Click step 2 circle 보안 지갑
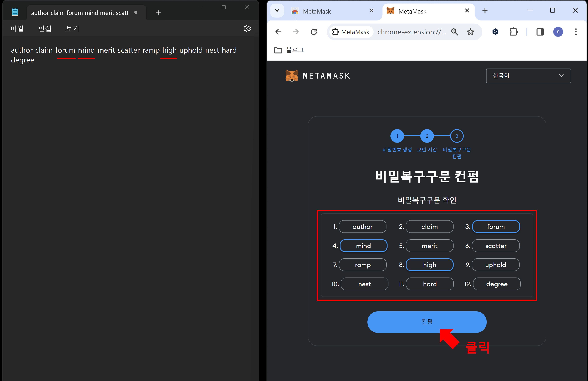Screen dimensions: 588x381 (x=427, y=136)
